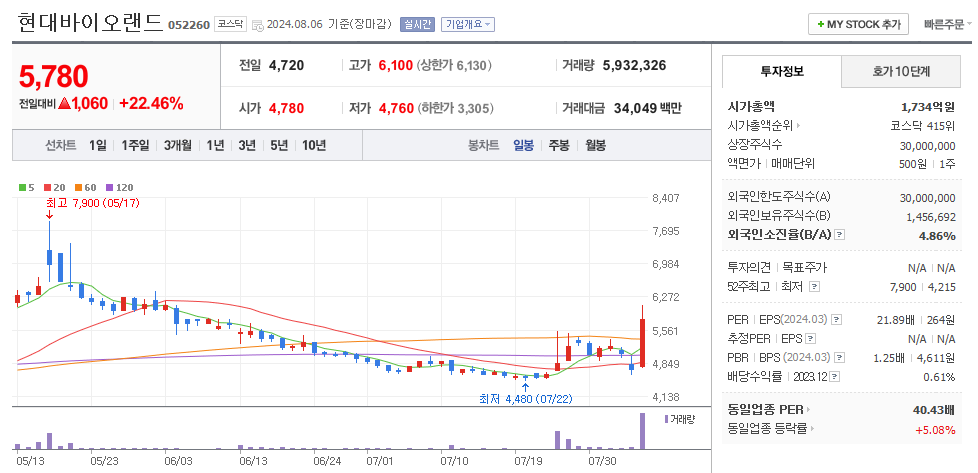978x473 pixels.
Task: Click the 하한가 3,305 text
Action: pyautogui.click(x=455, y=108)
